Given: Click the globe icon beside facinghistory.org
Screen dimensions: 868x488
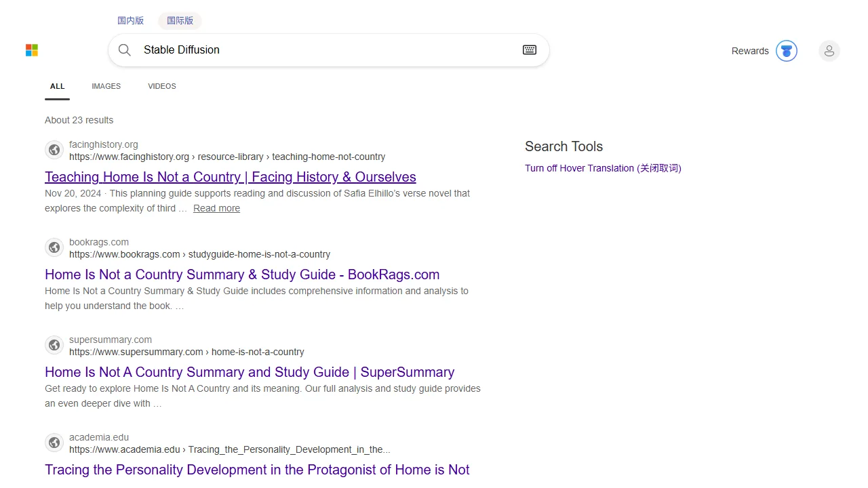Looking at the screenshot, I should pyautogui.click(x=54, y=150).
